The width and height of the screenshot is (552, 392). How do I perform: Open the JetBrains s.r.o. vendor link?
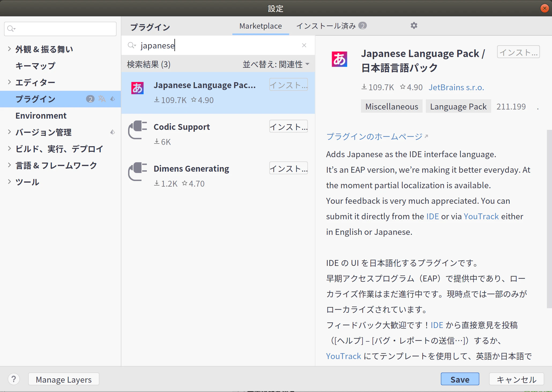[x=456, y=87]
